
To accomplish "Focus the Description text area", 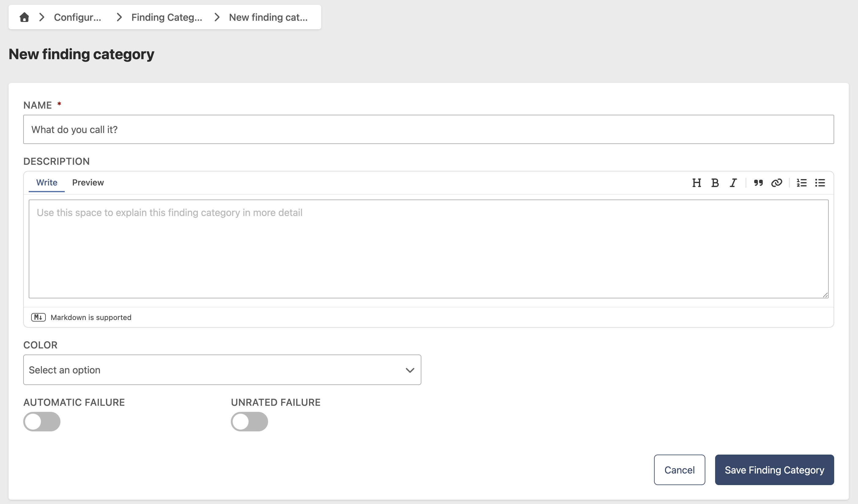I will point(428,249).
